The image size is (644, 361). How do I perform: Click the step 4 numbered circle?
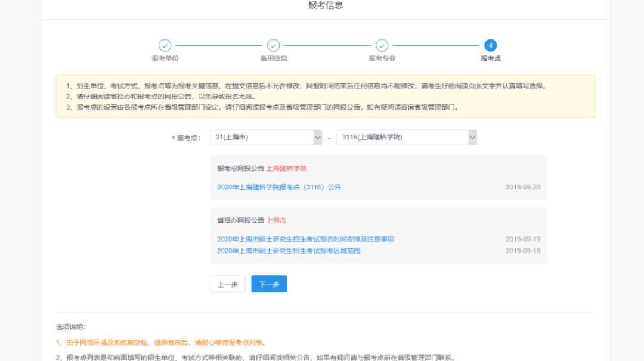(490, 45)
